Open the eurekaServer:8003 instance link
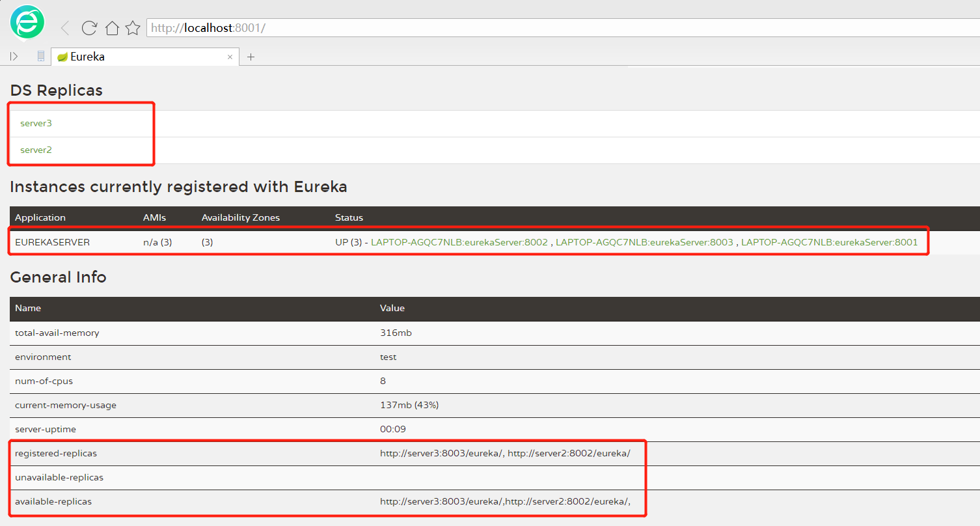Viewport: 980px width, 526px height. click(x=644, y=242)
